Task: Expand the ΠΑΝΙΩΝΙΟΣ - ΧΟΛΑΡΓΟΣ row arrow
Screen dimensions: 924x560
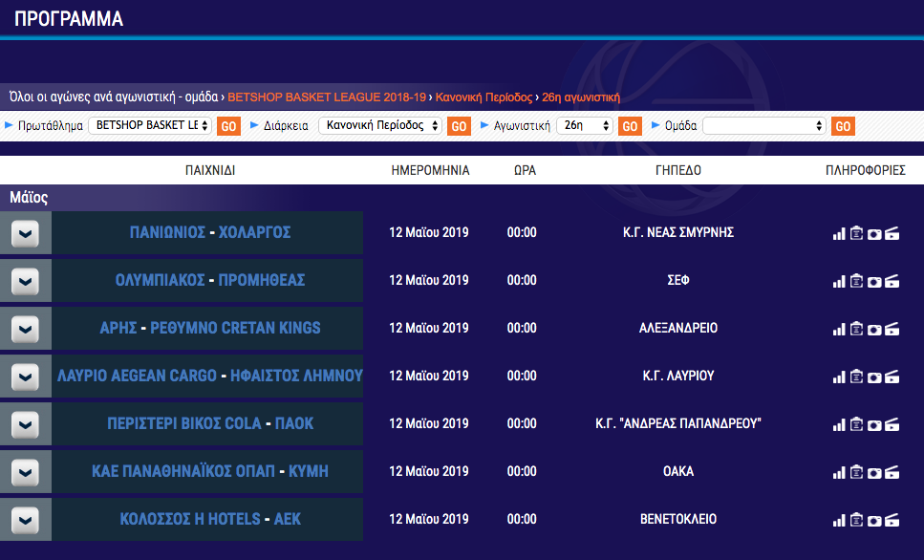Action: (x=26, y=233)
